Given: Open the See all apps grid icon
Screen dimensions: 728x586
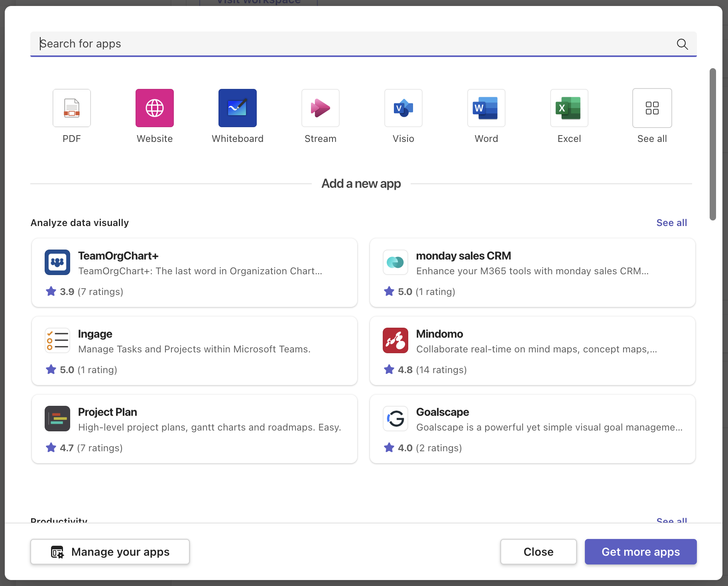Looking at the screenshot, I should pos(652,108).
